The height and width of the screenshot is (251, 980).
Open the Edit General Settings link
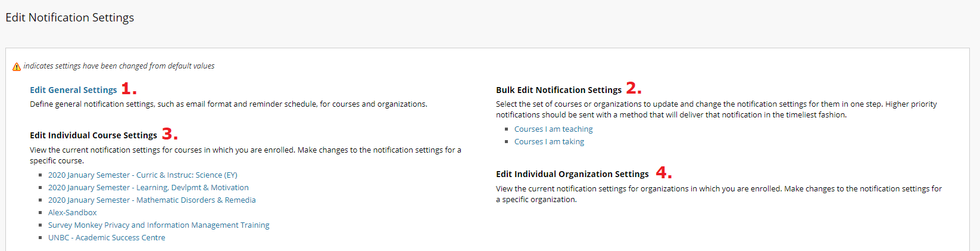pyautogui.click(x=73, y=90)
